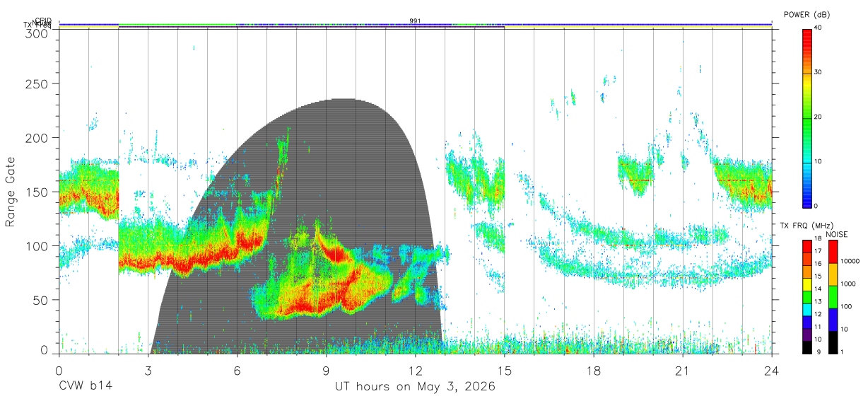Image resolution: width=868 pixels, height=401 pixels.
Task: Click the 150 tick on Range Gate axis
Action: pyautogui.click(x=36, y=192)
